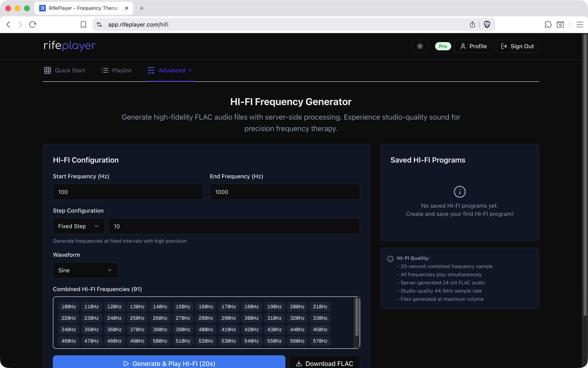Click the step value input showing 10
Screen dimensions: 588x368
[234, 226]
